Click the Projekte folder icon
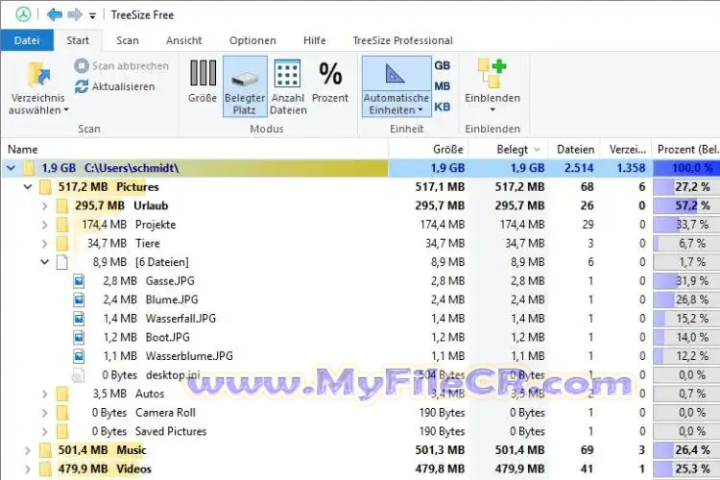The width and height of the screenshot is (720, 480). coord(62,225)
